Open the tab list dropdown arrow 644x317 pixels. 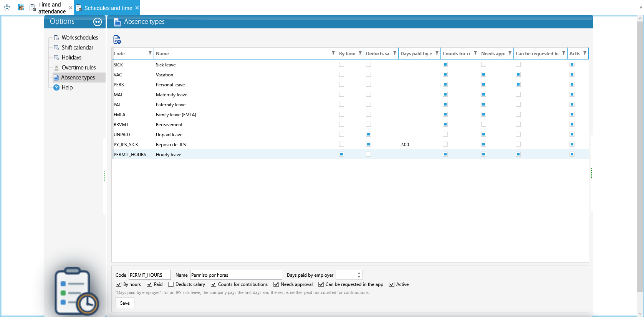coord(641,8)
